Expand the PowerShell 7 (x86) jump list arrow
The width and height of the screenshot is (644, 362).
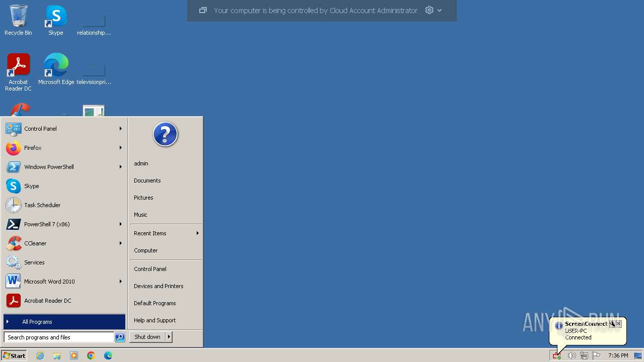tap(121, 224)
